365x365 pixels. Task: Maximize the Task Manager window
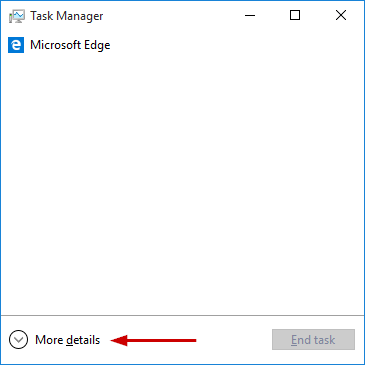click(295, 15)
